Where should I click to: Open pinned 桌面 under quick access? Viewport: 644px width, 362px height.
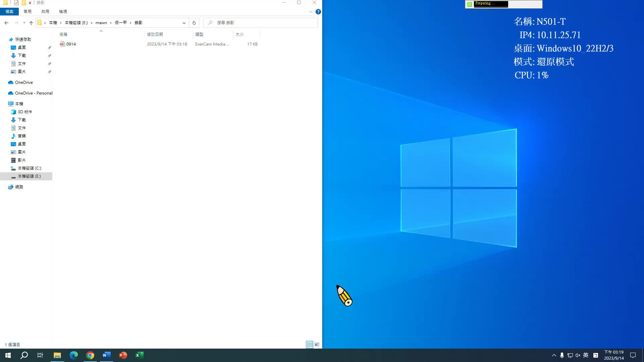point(21,48)
